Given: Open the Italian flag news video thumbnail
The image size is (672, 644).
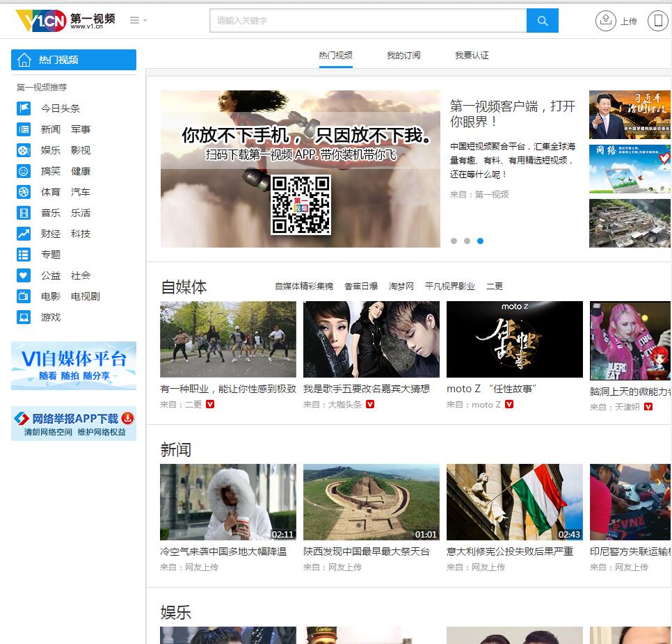Looking at the screenshot, I should [515, 501].
